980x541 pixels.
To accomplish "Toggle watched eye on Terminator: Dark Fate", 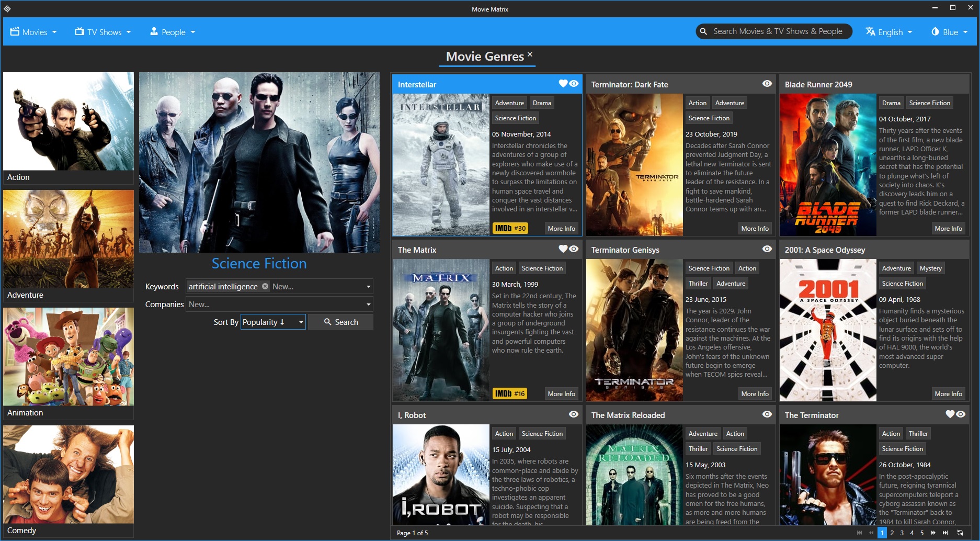I will click(767, 84).
